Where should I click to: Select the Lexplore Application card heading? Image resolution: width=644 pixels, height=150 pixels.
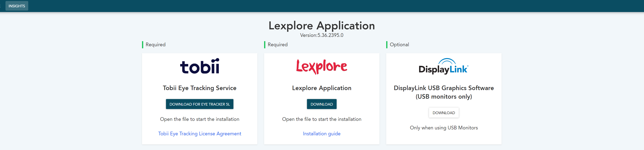[x=322, y=88]
